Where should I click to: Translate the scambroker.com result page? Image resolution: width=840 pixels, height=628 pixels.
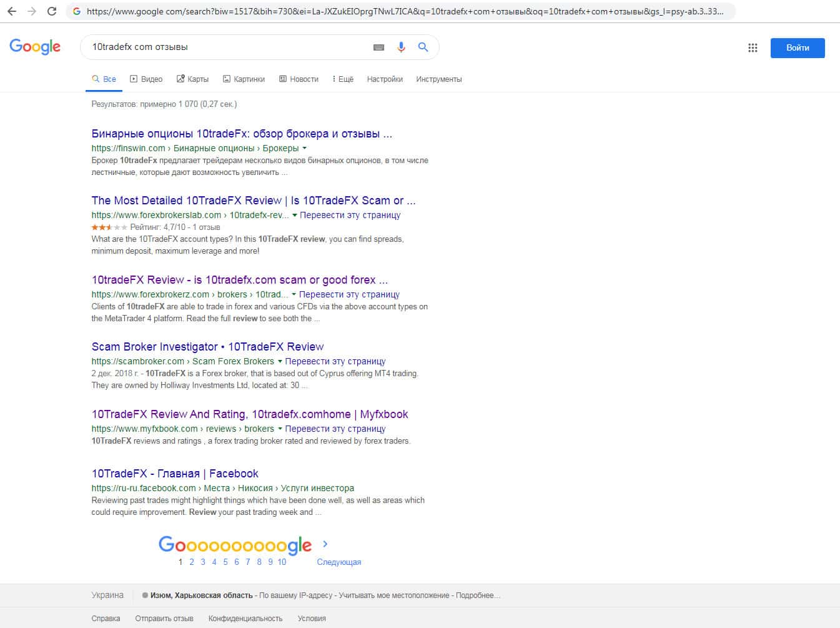(x=335, y=361)
